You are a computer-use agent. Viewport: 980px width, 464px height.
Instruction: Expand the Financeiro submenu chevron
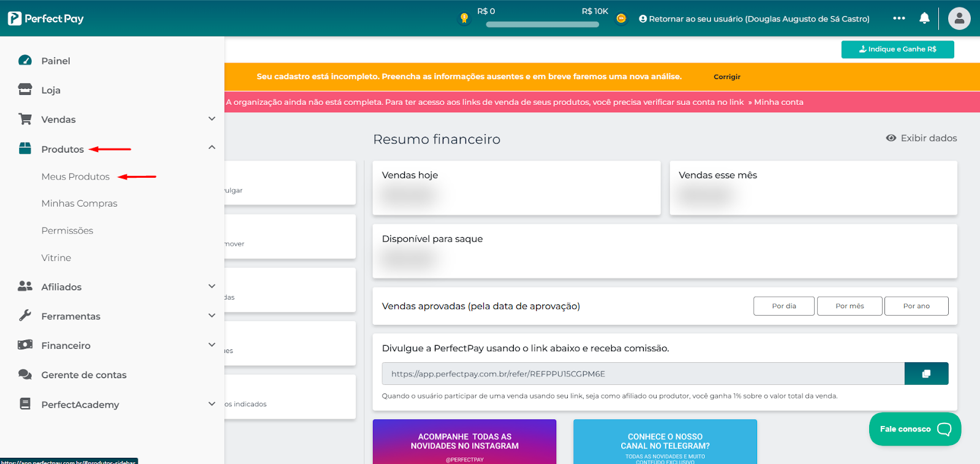212,344
